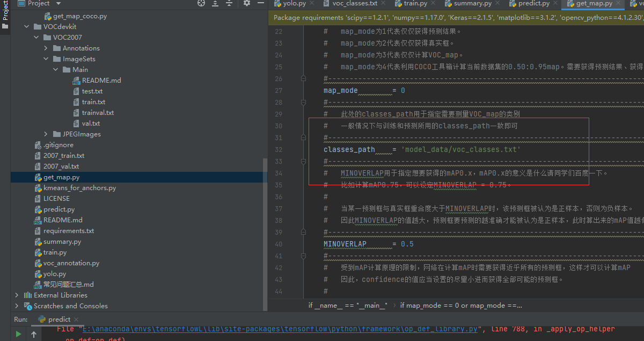The height and width of the screenshot is (341, 644).
Task: Select voc_annotation.py file
Action: [x=71, y=263]
